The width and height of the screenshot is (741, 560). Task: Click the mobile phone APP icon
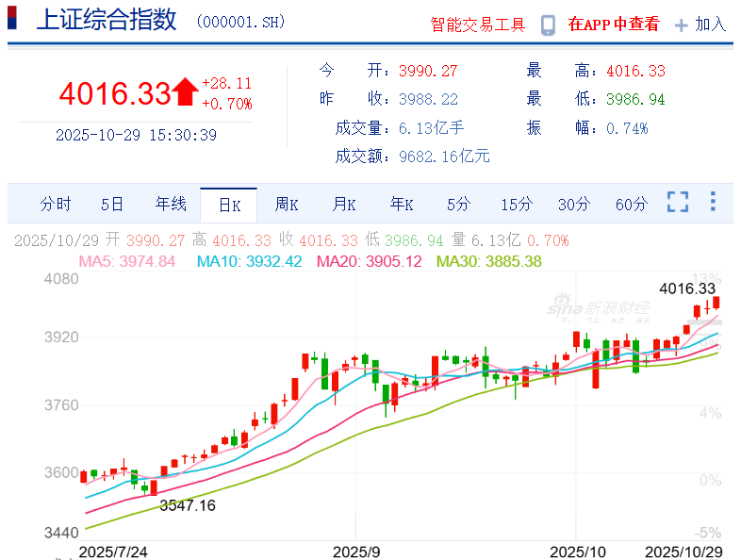point(548,25)
